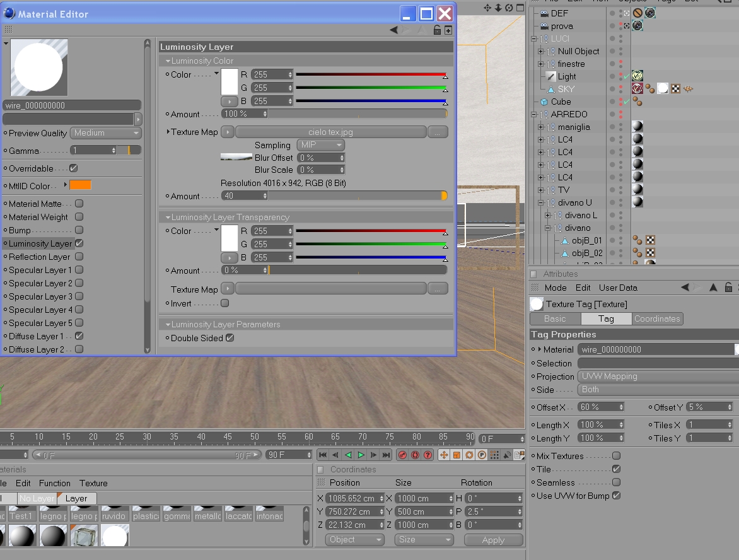This screenshot has height=560, width=739.
Task: Switch to the Coordinates tab
Action: 657,318
